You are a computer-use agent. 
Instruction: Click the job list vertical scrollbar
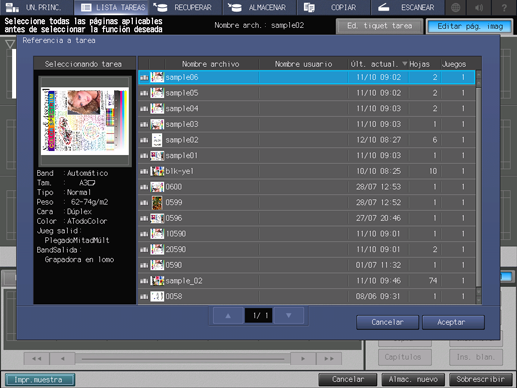click(479, 187)
